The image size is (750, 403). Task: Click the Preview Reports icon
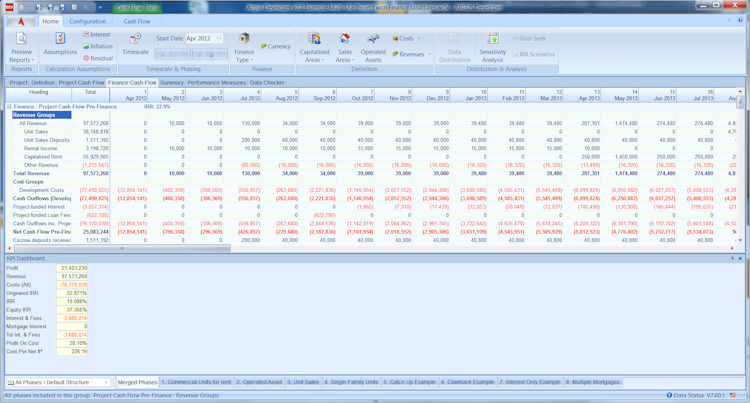pos(22,38)
